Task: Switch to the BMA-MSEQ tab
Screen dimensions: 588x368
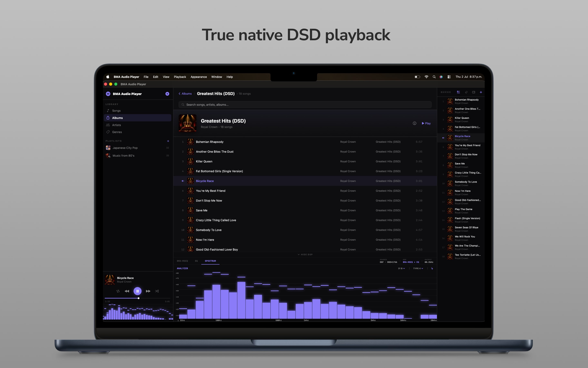Action: click(182, 261)
